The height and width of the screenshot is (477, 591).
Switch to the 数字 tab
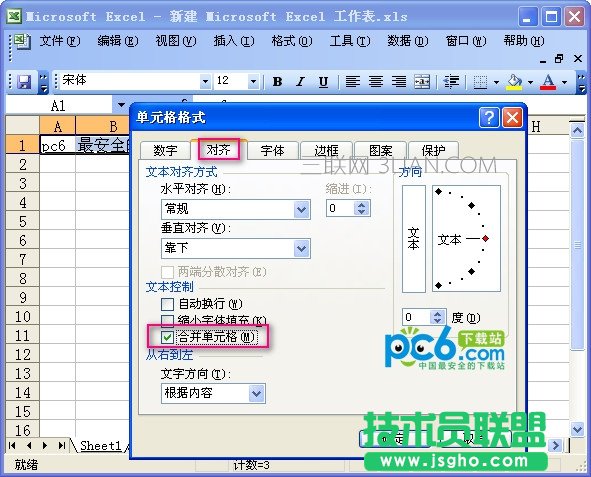click(x=165, y=151)
